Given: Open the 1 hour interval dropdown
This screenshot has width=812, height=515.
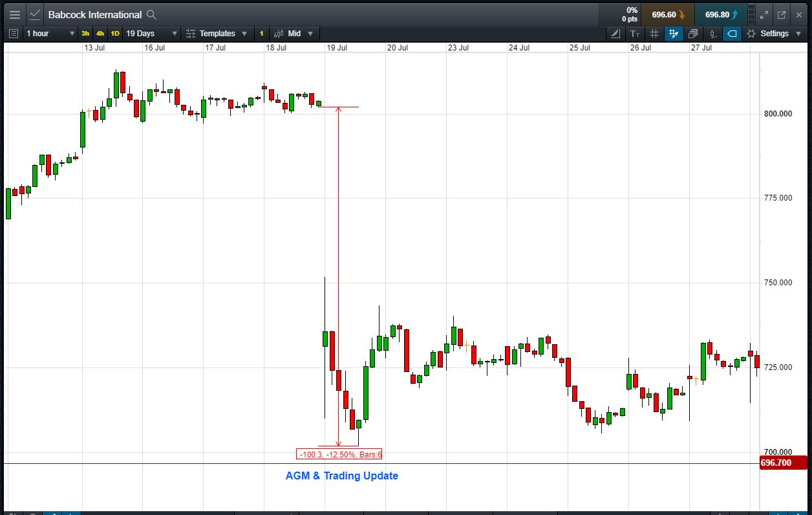Looking at the screenshot, I should [x=50, y=34].
